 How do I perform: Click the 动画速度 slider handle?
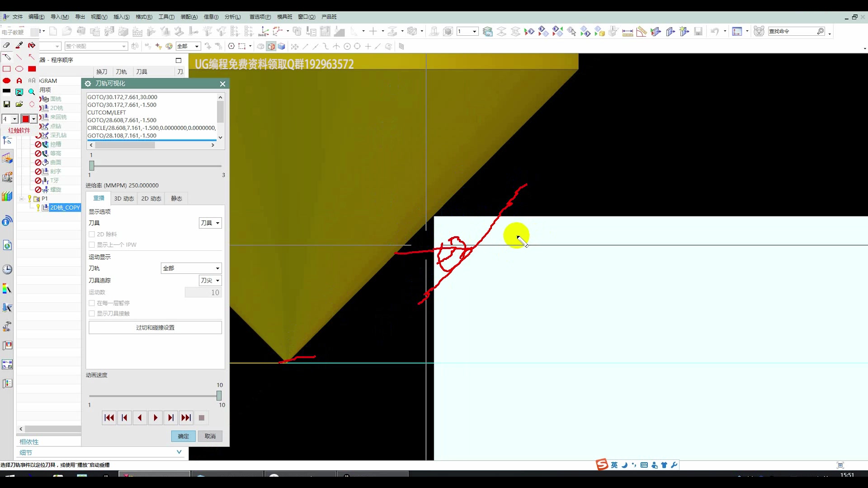(219, 396)
